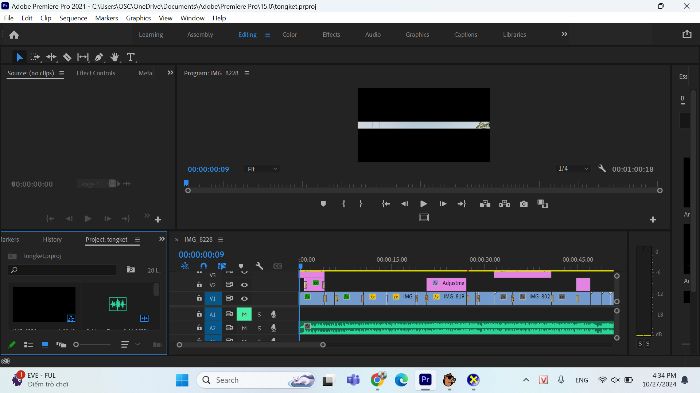Step forward one frame in Program monitor
The image size is (700, 393).
443,204
